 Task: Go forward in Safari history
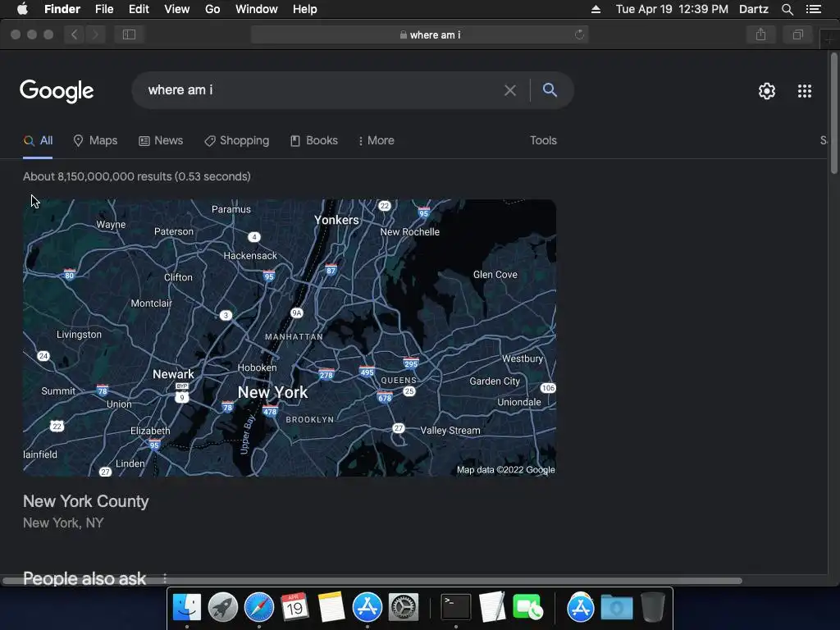pyautogui.click(x=95, y=34)
